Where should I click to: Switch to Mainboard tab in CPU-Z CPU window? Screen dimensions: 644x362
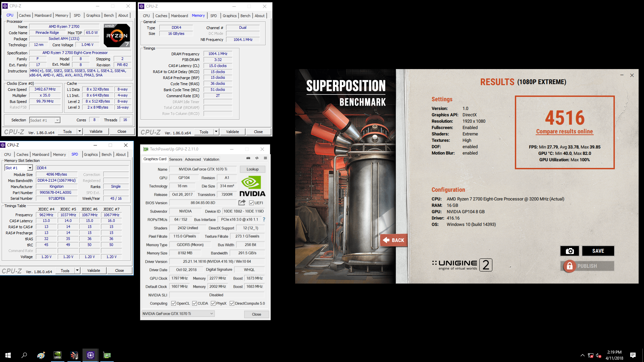(x=43, y=15)
